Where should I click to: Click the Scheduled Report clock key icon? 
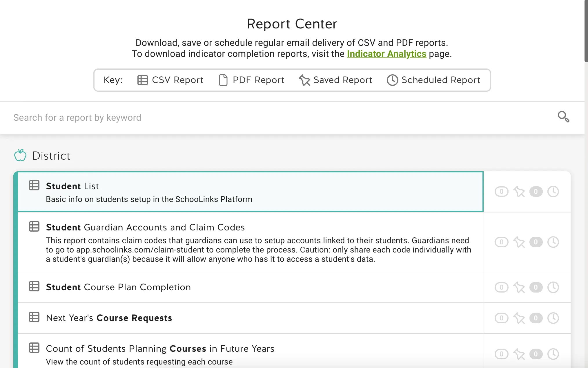pos(392,80)
